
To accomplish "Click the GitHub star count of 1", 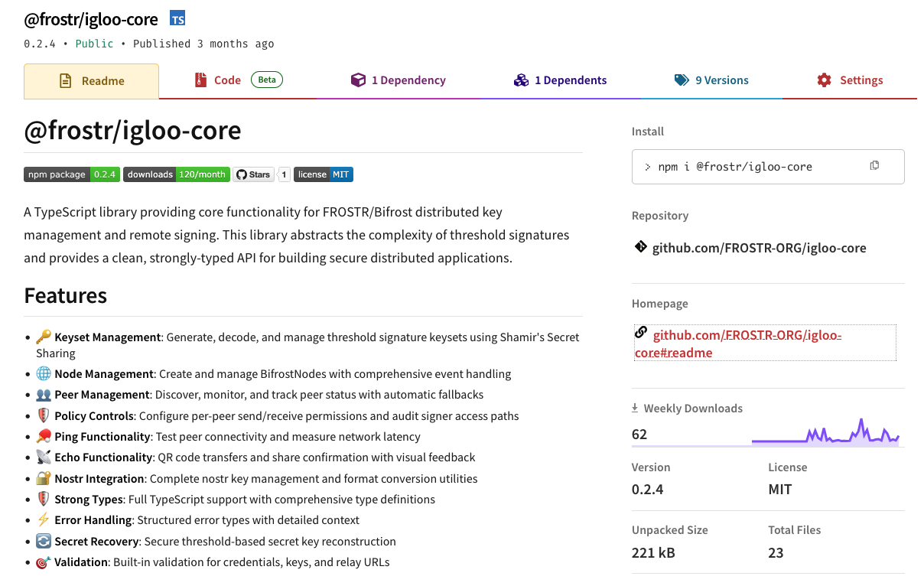I will 284,174.
